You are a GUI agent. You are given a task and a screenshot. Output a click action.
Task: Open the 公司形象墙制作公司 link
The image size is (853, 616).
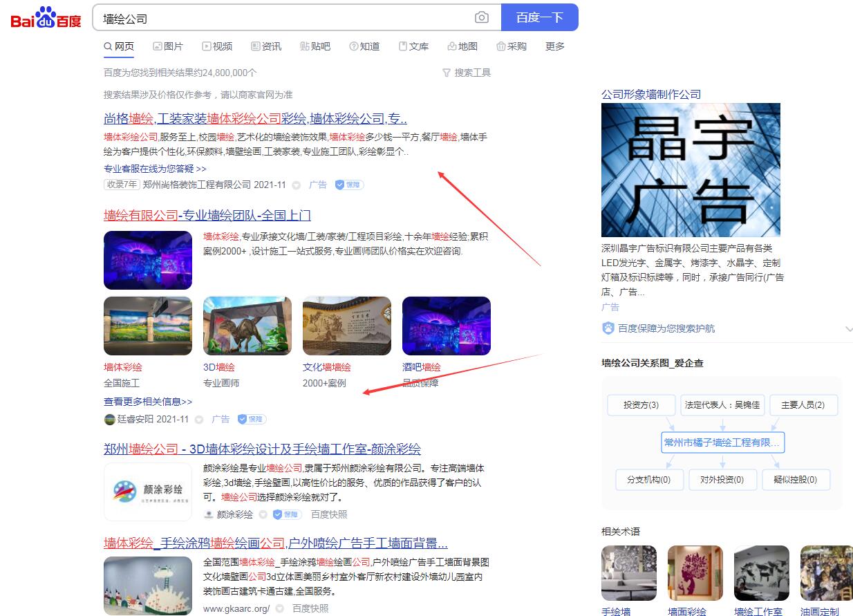(x=650, y=94)
